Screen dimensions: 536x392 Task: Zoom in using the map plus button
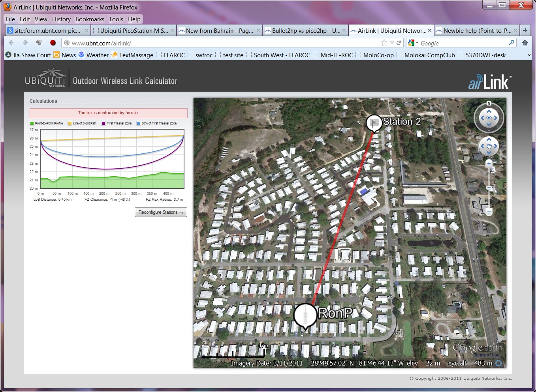[489, 164]
